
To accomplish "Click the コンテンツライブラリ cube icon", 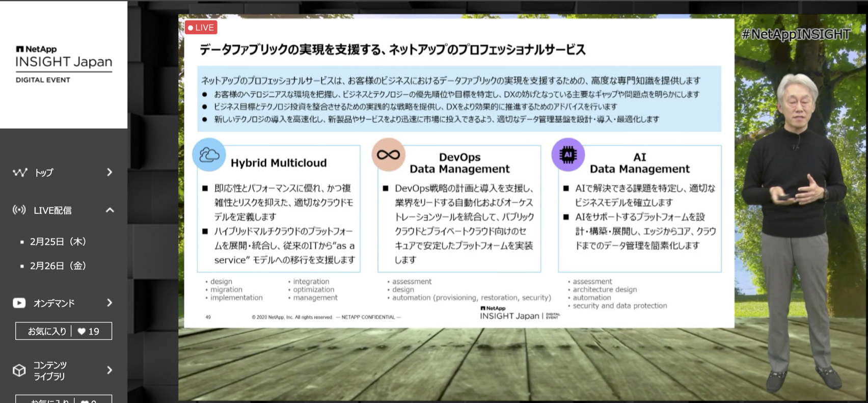I will (x=19, y=370).
